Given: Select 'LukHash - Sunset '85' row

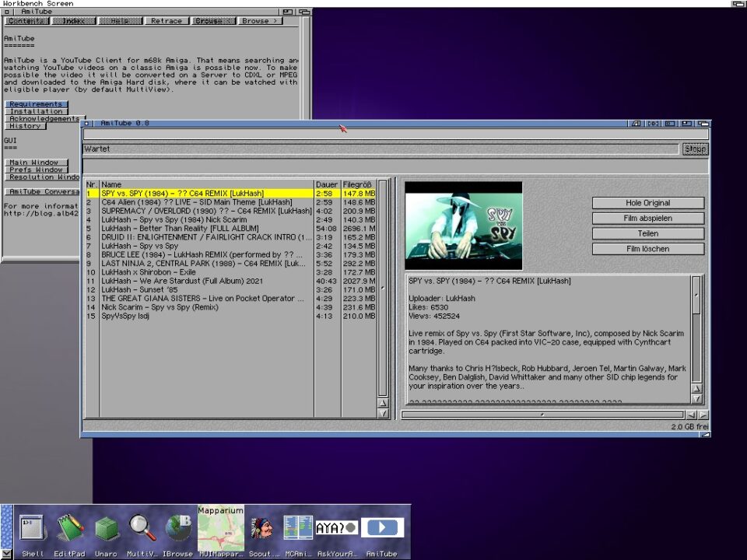Looking at the screenshot, I should point(230,289).
